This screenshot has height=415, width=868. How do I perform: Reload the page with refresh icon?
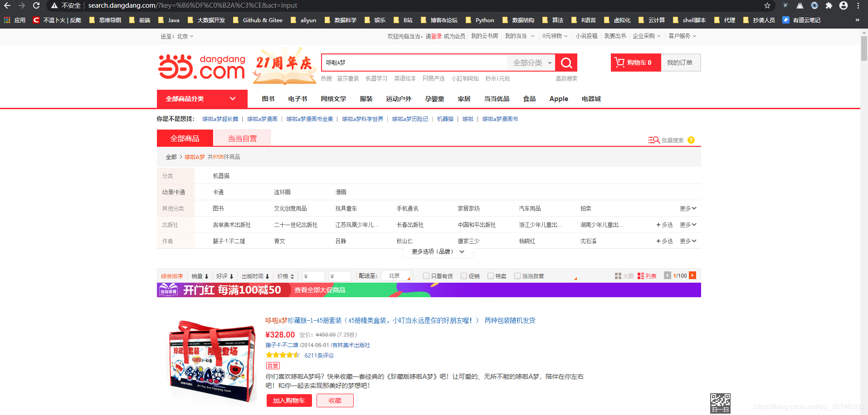(36, 5)
